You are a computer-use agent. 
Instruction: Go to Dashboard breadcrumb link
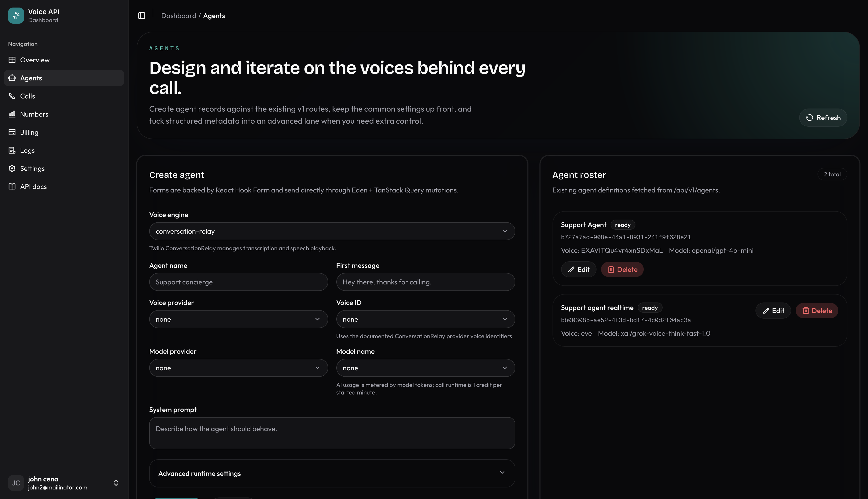[179, 16]
